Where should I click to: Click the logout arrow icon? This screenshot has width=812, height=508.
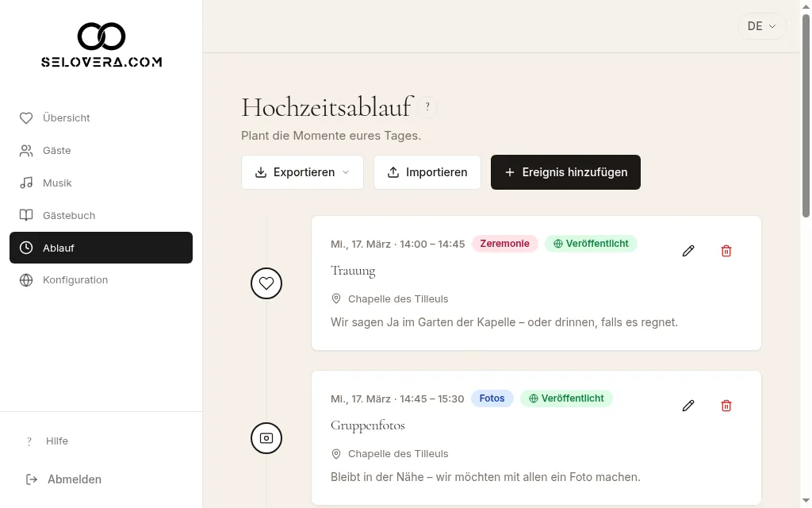pos(32,479)
